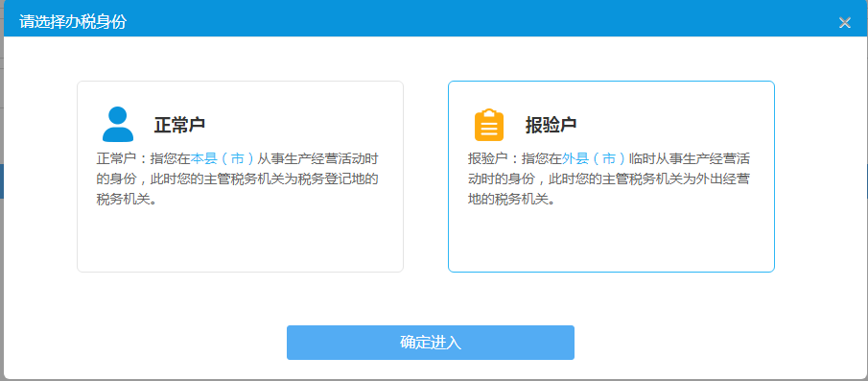The width and height of the screenshot is (868, 381).
Task: Click the 正常户 heading text
Action: (180, 125)
